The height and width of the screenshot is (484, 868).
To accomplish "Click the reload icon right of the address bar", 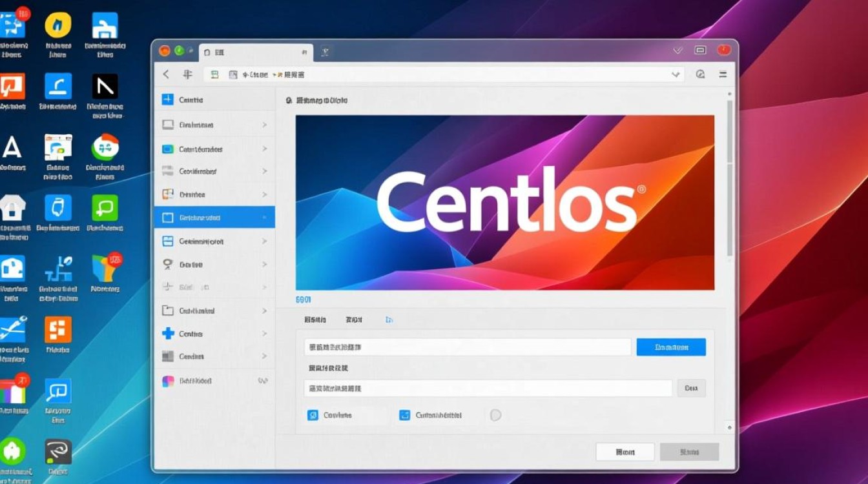I will 700,74.
